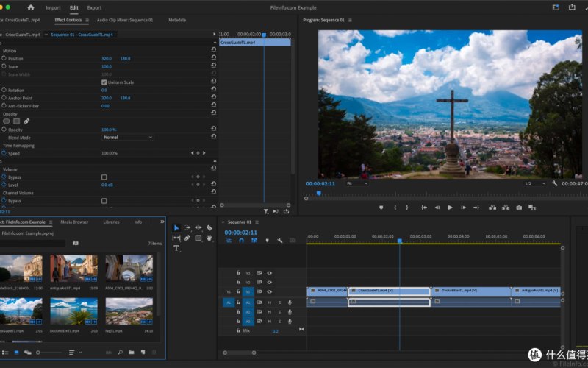Click the Extract button

point(506,208)
